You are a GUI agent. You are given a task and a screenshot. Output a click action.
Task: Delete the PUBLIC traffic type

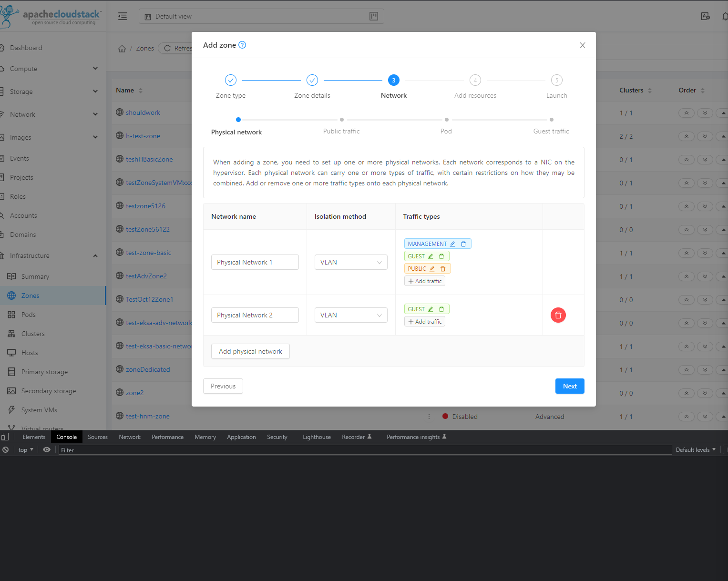tap(443, 269)
